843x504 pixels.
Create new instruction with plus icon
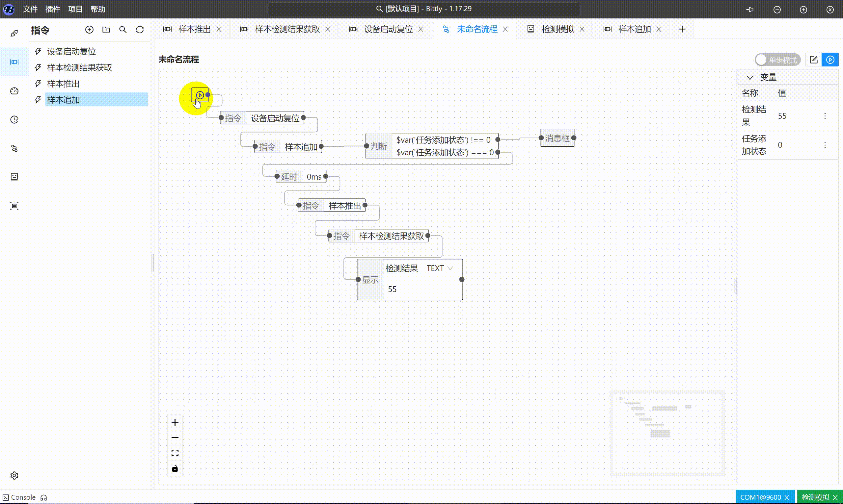pyautogui.click(x=89, y=30)
